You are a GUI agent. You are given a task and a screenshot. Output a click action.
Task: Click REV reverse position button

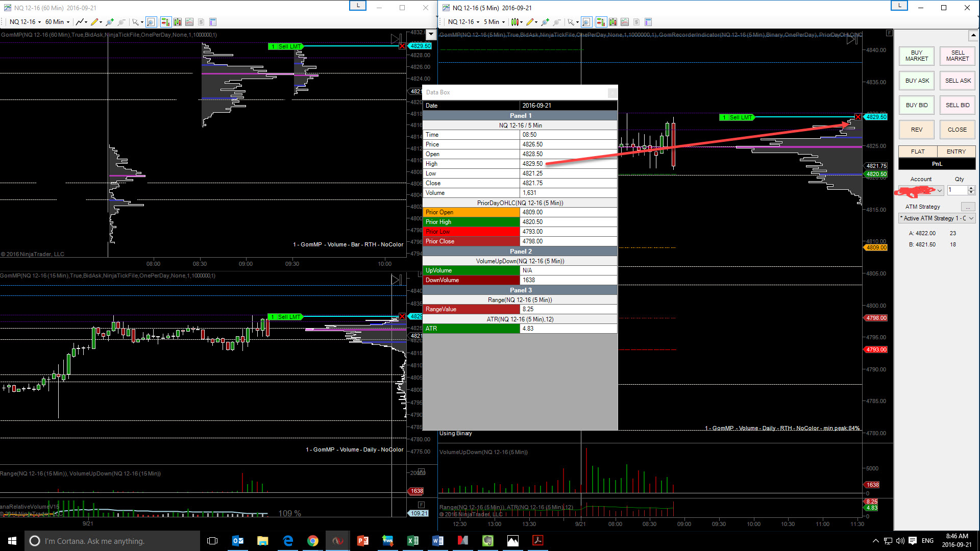tap(917, 130)
